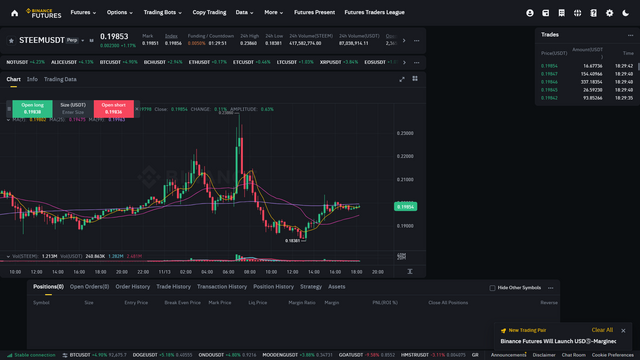
Task: Expand the Data menu
Action: (244, 13)
